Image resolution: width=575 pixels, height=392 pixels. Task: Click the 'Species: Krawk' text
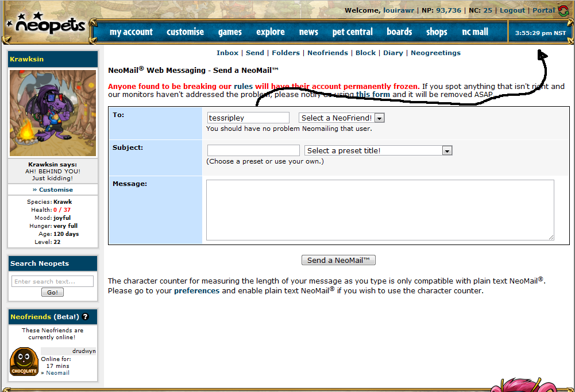[x=49, y=202]
